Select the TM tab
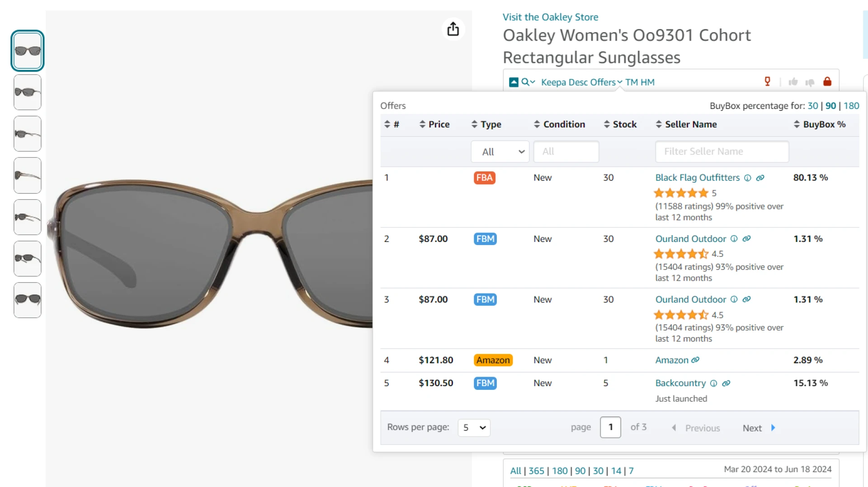The image size is (868, 487). coord(632,82)
